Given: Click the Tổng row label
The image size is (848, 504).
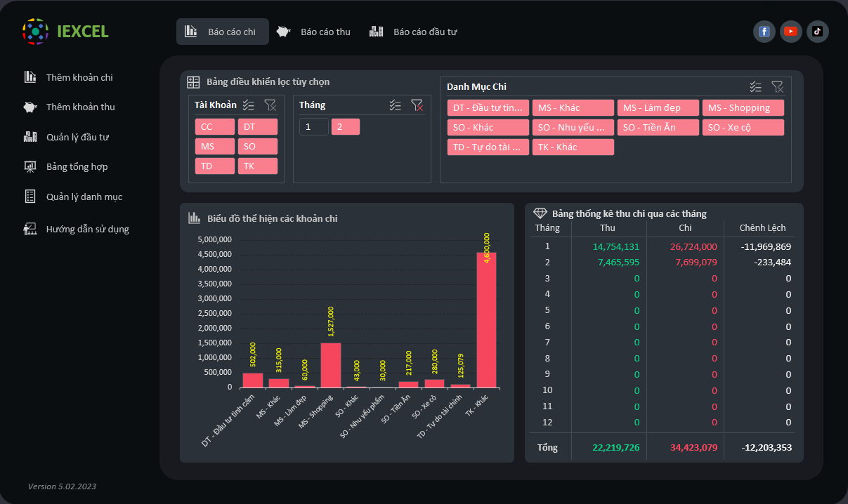Looking at the screenshot, I should (547, 447).
